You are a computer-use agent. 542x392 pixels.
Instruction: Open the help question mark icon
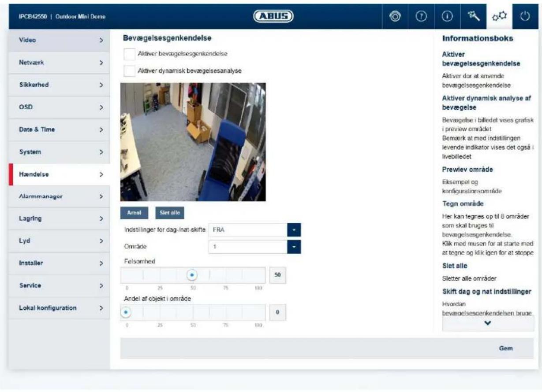(420, 17)
